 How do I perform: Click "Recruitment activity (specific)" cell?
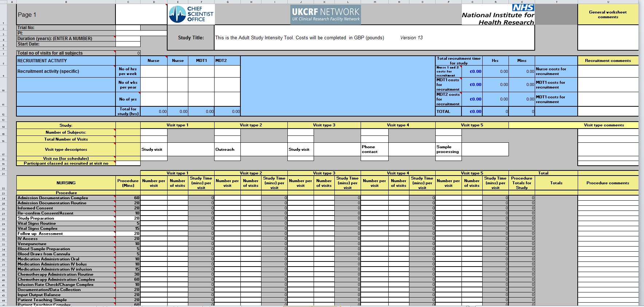tap(66, 71)
